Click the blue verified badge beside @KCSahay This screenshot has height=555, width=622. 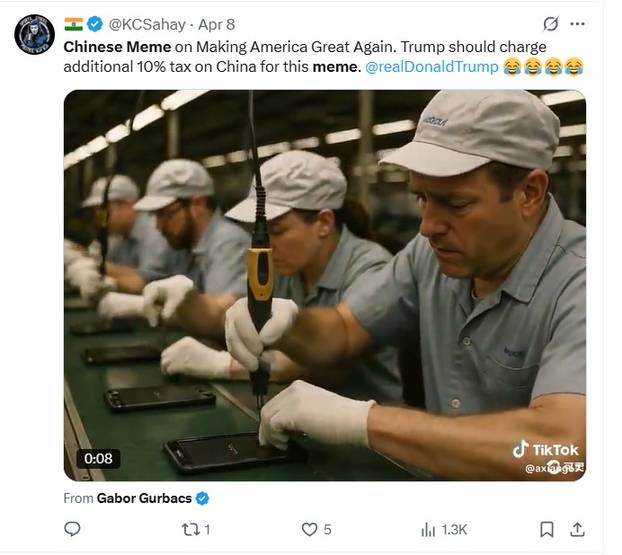coord(95,24)
